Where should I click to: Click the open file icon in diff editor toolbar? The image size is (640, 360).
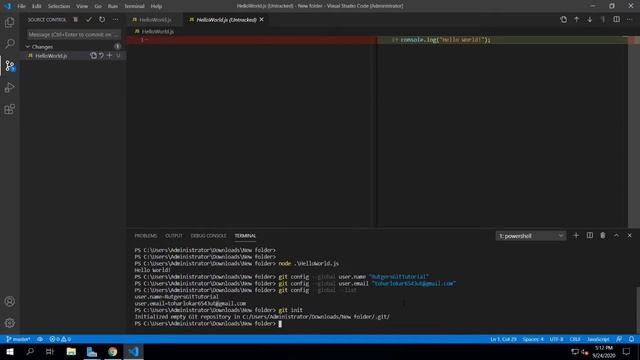pos(563,20)
